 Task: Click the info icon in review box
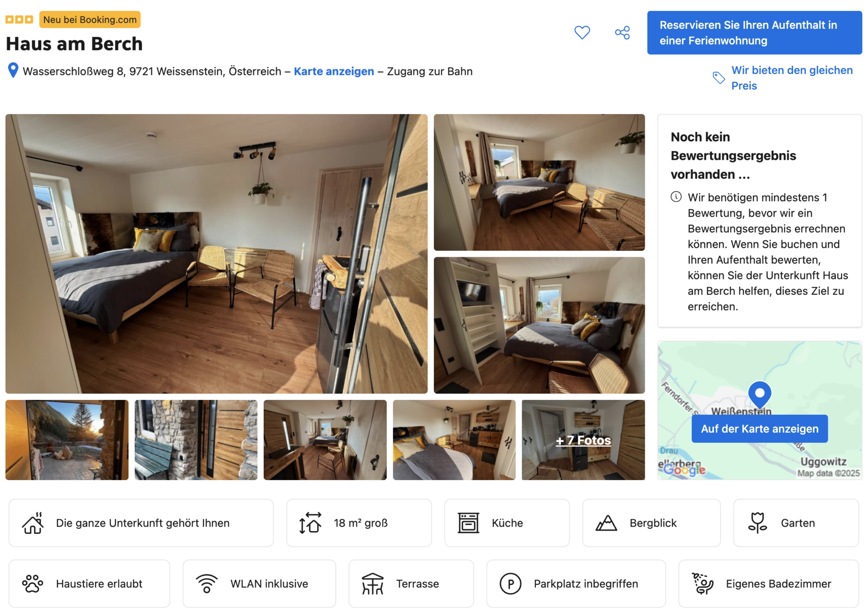(676, 197)
